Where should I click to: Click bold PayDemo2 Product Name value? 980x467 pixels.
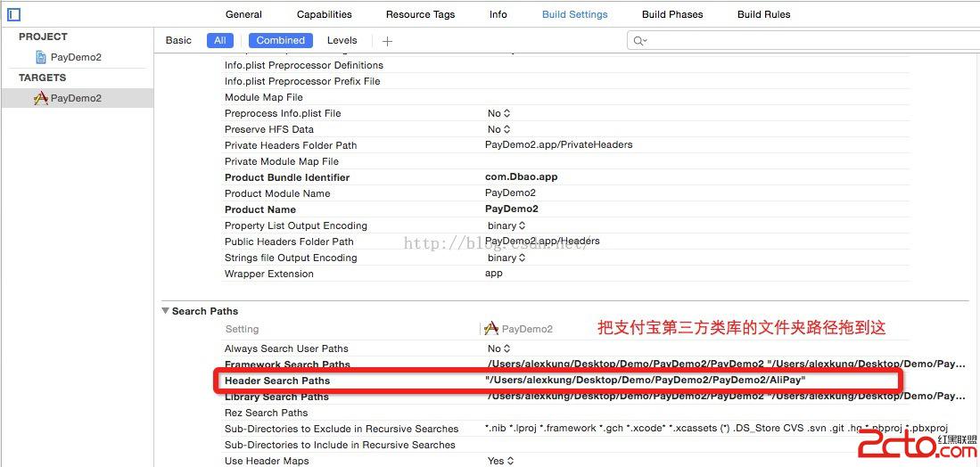tap(511, 209)
